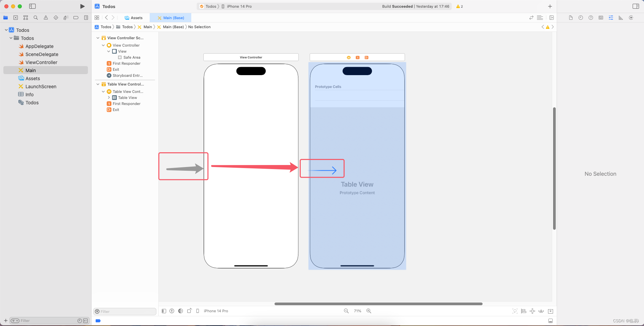This screenshot has height=326, width=644.
Task: Toggle code review swap arrows icon
Action: [531, 18]
